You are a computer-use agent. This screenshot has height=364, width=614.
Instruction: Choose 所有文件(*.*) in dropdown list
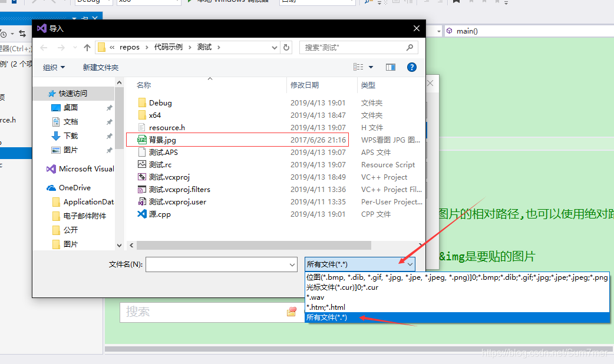pyautogui.click(x=457, y=317)
